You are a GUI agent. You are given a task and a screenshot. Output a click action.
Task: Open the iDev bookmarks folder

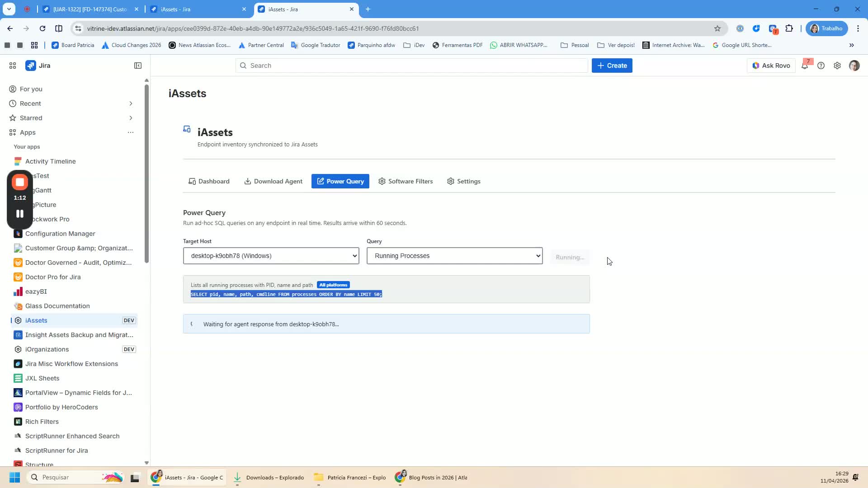(414, 45)
